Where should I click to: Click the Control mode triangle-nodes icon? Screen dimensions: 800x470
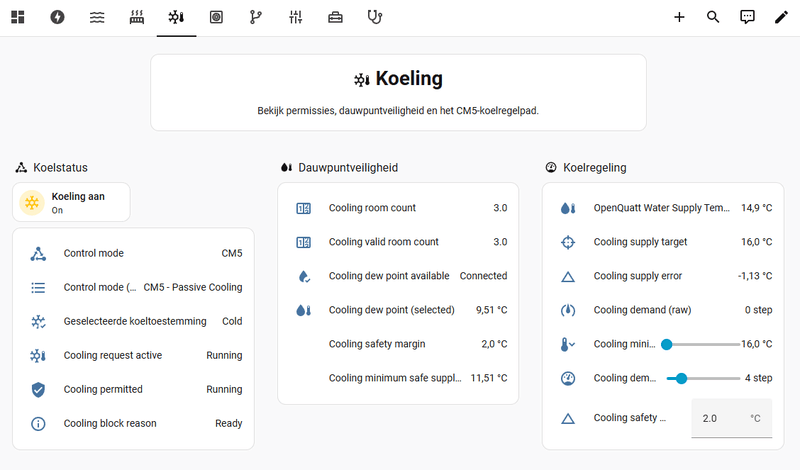click(x=38, y=254)
